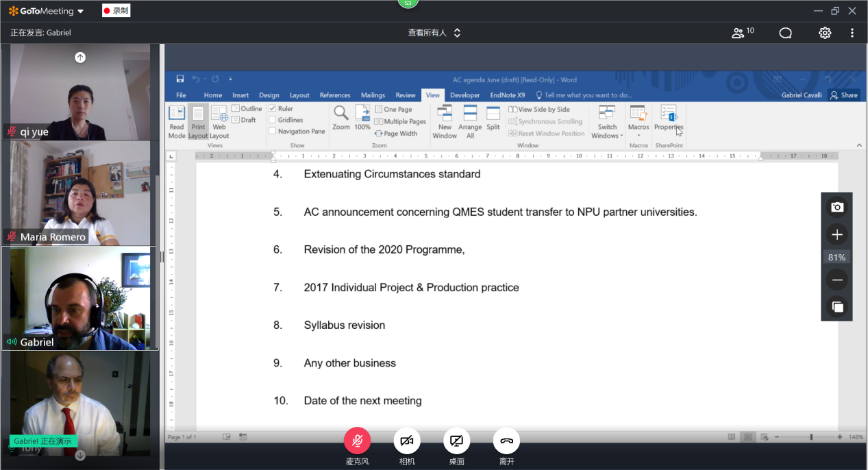Turn on the camera (相机) button

pos(407,441)
